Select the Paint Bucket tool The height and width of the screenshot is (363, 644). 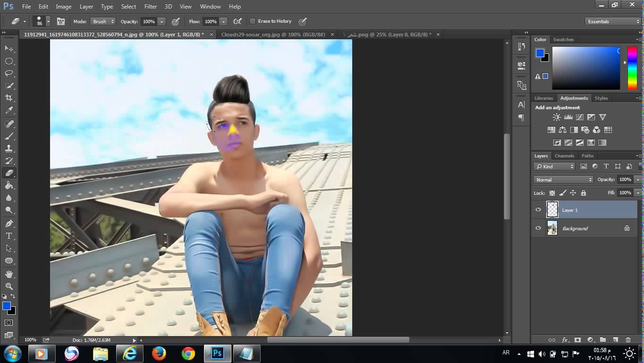pos(9,185)
